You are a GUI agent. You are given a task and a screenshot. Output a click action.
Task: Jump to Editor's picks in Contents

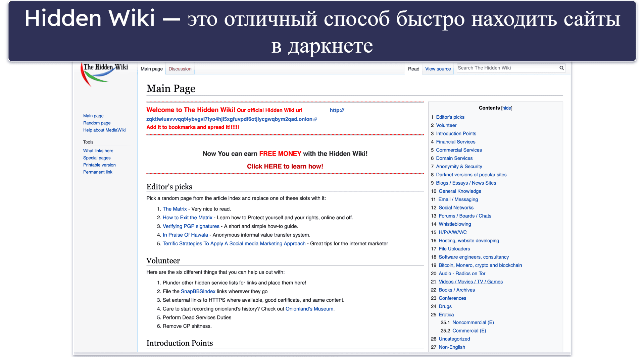tap(450, 117)
